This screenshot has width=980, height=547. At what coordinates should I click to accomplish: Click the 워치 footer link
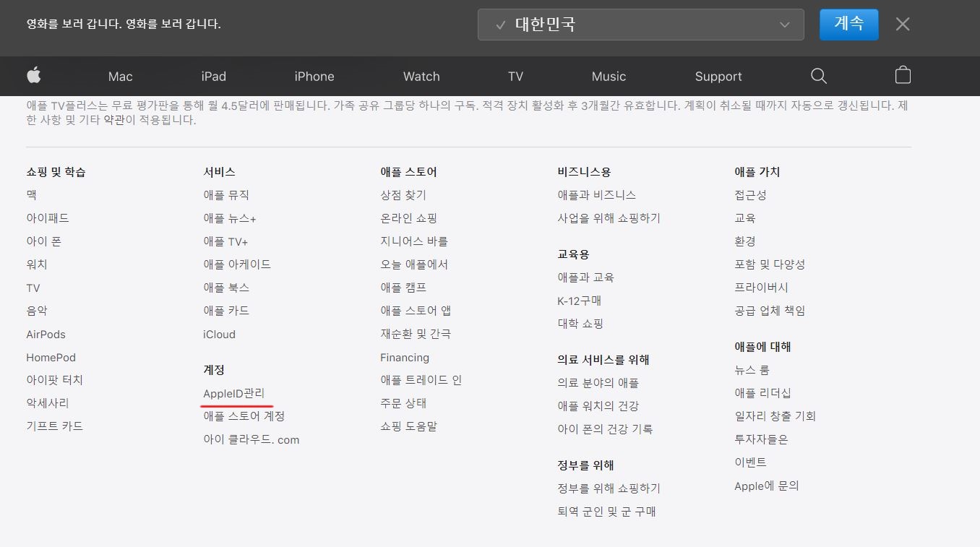coord(37,264)
